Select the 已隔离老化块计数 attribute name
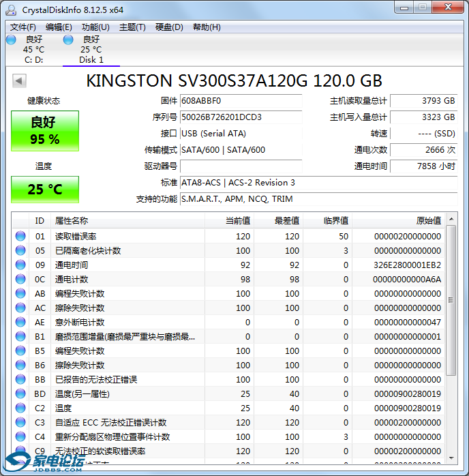This screenshot has height=476, width=469. [x=88, y=251]
